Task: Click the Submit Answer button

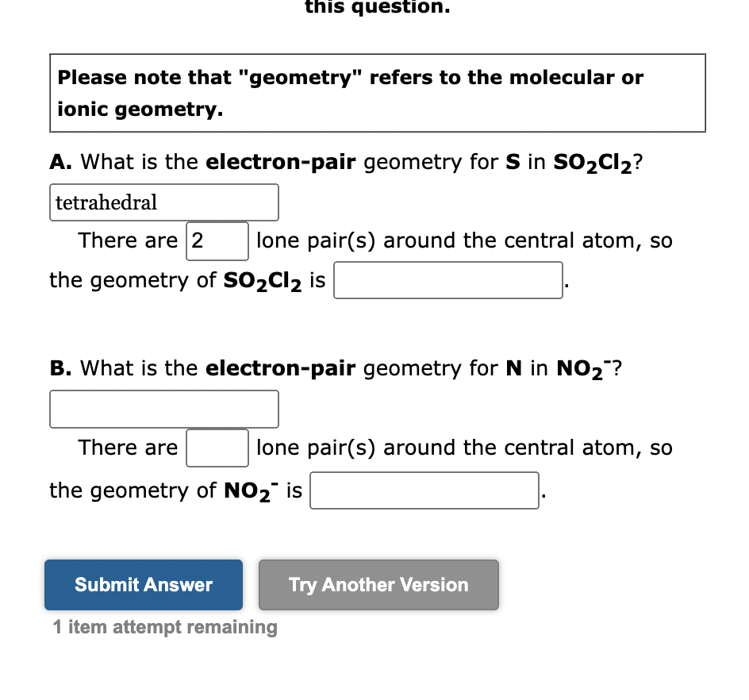Action: click(x=143, y=585)
